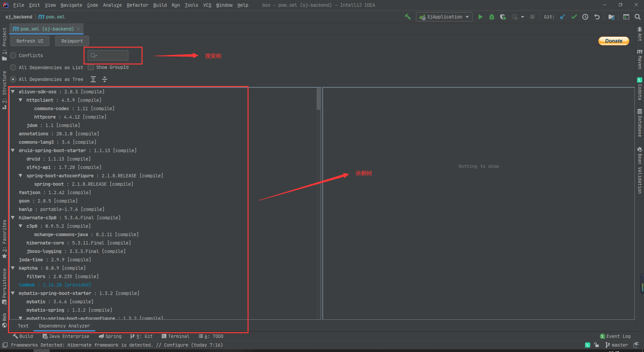The image size is (644, 352).
Task: Open the Database tool window
Action: [x=640, y=123]
